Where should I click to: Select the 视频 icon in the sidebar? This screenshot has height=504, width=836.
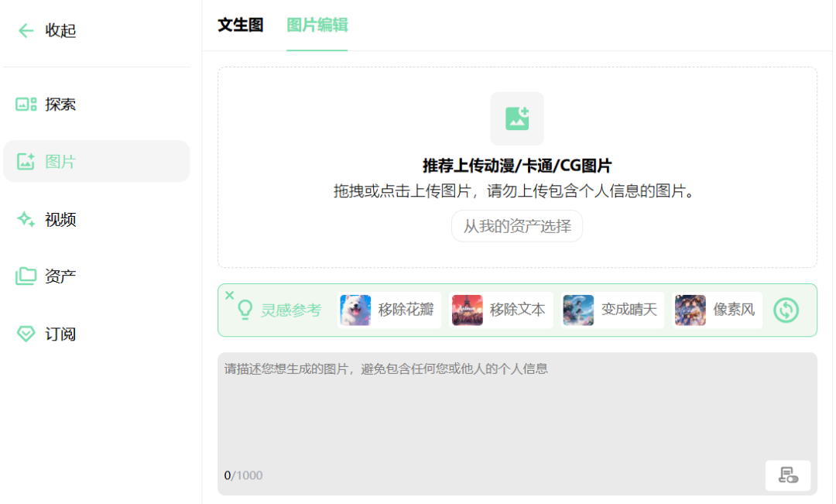24,220
